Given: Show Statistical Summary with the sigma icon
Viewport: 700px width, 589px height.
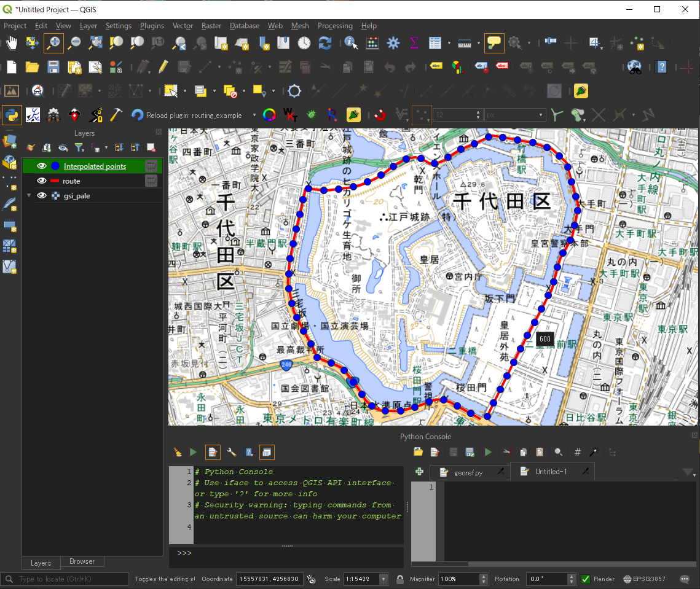Looking at the screenshot, I should pyautogui.click(x=414, y=43).
